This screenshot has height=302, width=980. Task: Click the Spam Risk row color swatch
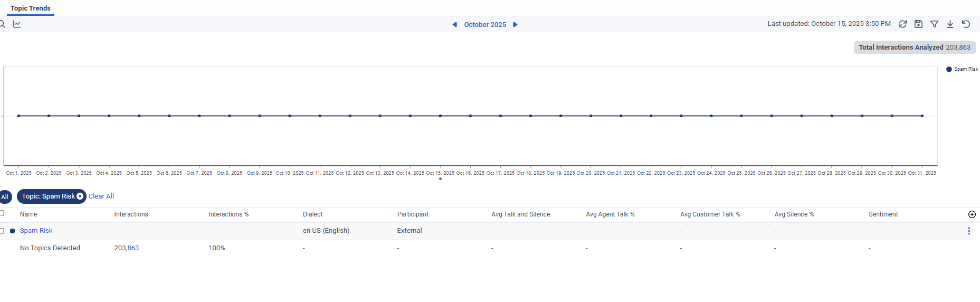tap(13, 231)
